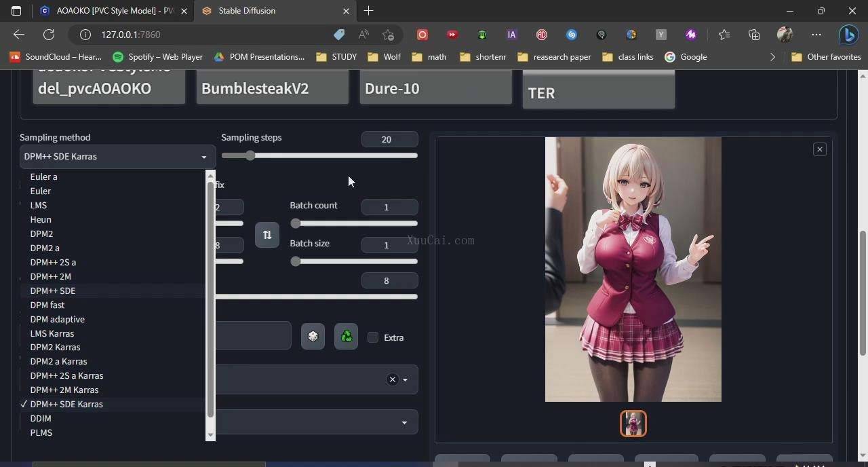
Task: Click the generated image thumbnail
Action: [x=633, y=424]
